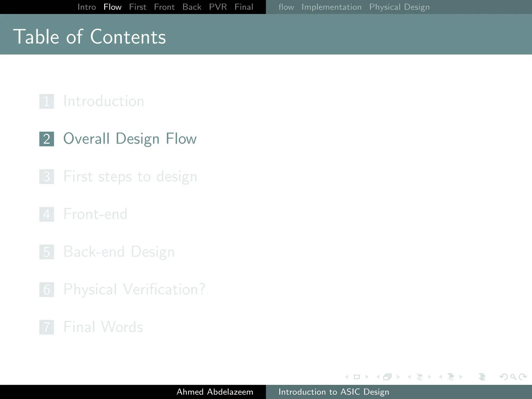
Task: Jump to Physical Verification? entry
Action: [x=134, y=289]
